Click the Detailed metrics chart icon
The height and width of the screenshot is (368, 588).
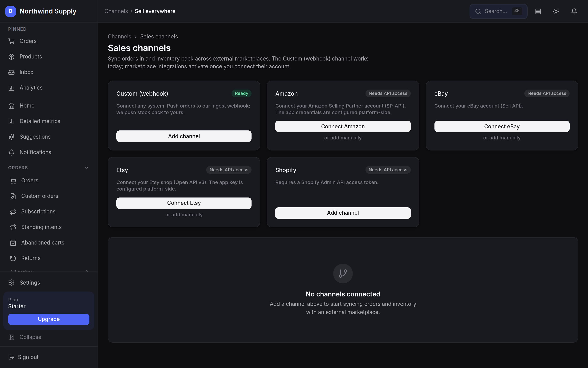pyautogui.click(x=11, y=121)
